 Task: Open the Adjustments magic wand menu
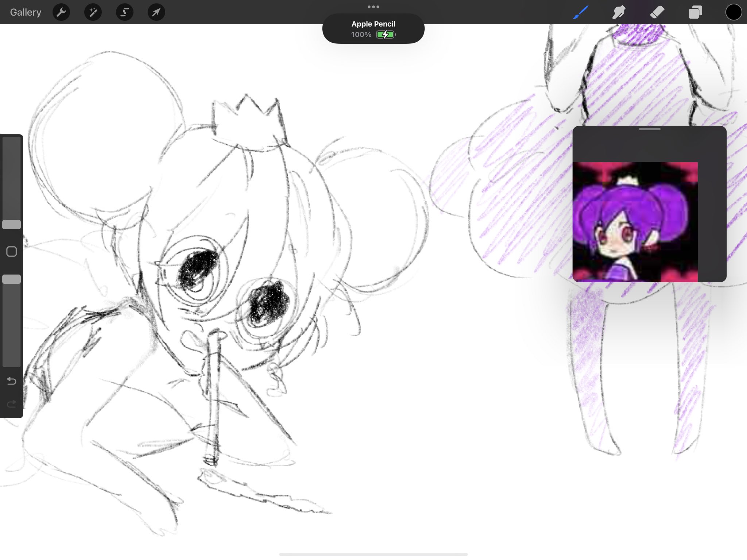coord(93,12)
